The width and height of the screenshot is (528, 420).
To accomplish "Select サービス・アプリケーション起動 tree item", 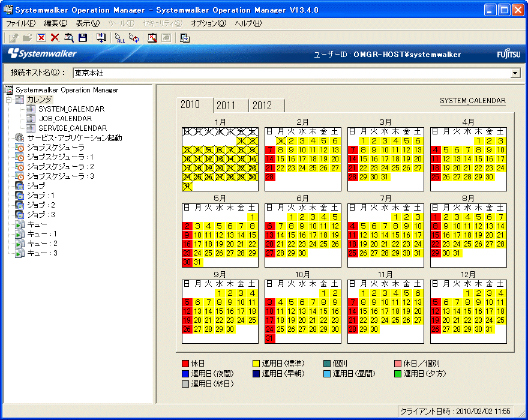I will [74, 138].
